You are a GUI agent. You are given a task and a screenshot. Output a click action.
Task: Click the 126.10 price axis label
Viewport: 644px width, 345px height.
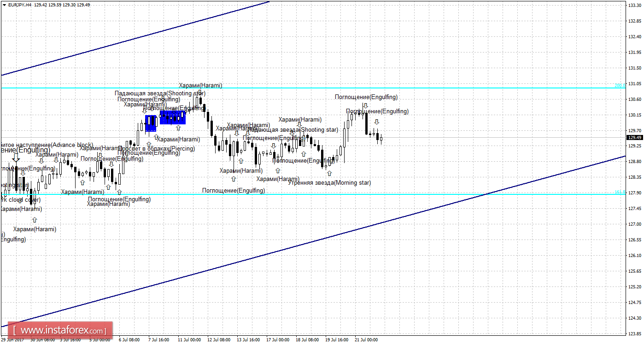tap(634, 256)
